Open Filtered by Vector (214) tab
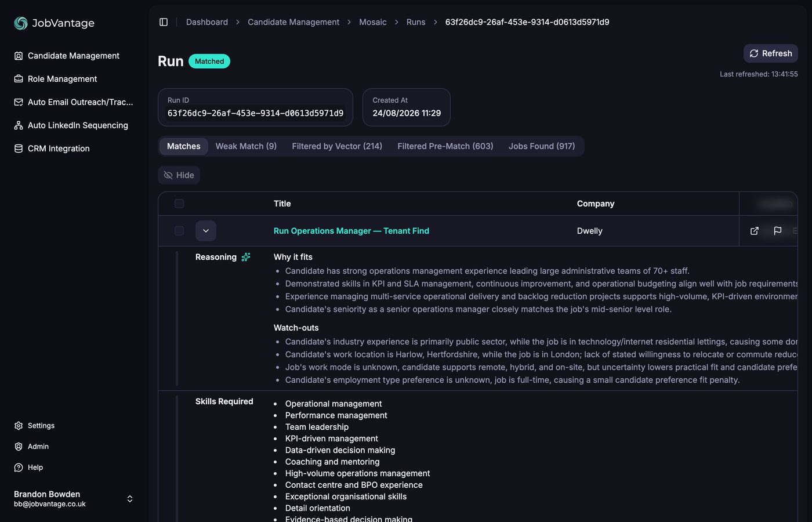812x522 pixels. tap(337, 146)
